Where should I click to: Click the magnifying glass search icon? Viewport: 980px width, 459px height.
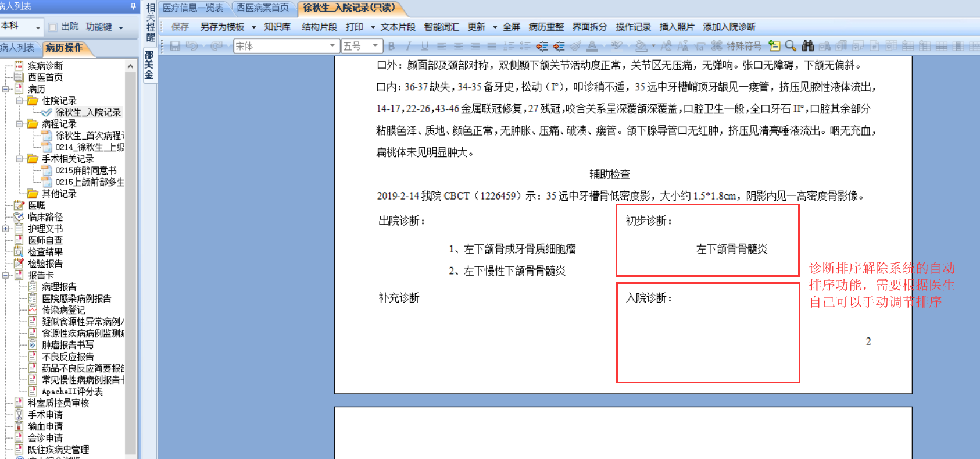[x=791, y=46]
